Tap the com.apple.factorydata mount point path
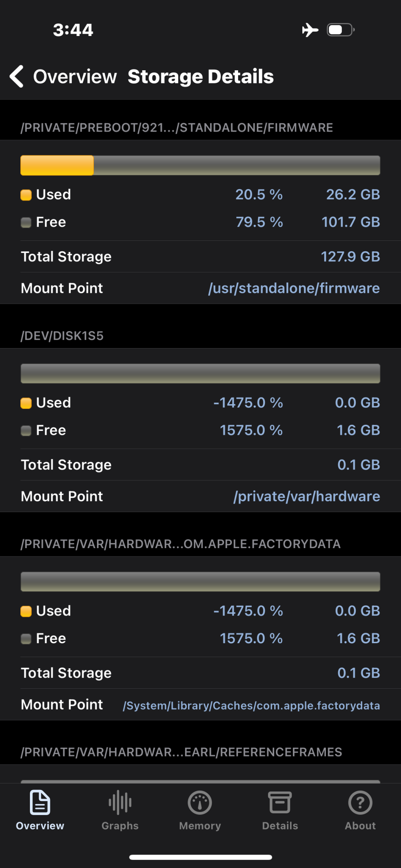The height and width of the screenshot is (868, 401). point(251,706)
